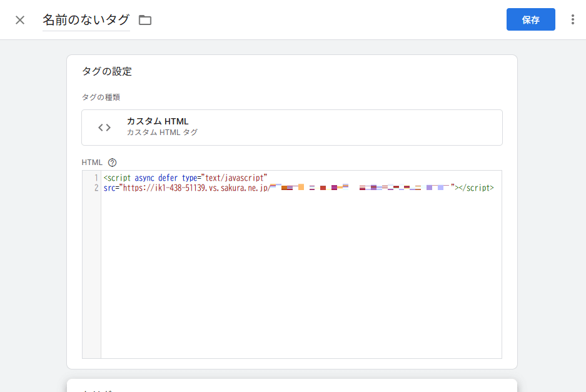Click the folder icon beside the tag name
The image size is (586, 392).
click(x=145, y=20)
